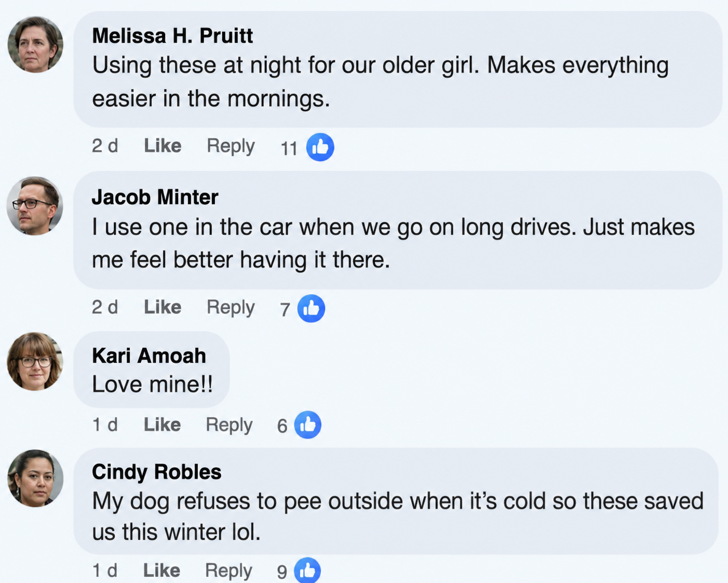Image resolution: width=728 pixels, height=583 pixels.
Task: Reply to Jacob Minter's comment
Action: 231,307
